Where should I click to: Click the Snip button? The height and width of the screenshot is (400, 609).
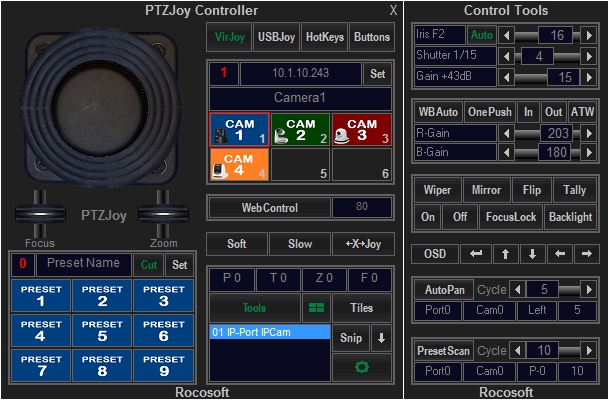point(351,338)
